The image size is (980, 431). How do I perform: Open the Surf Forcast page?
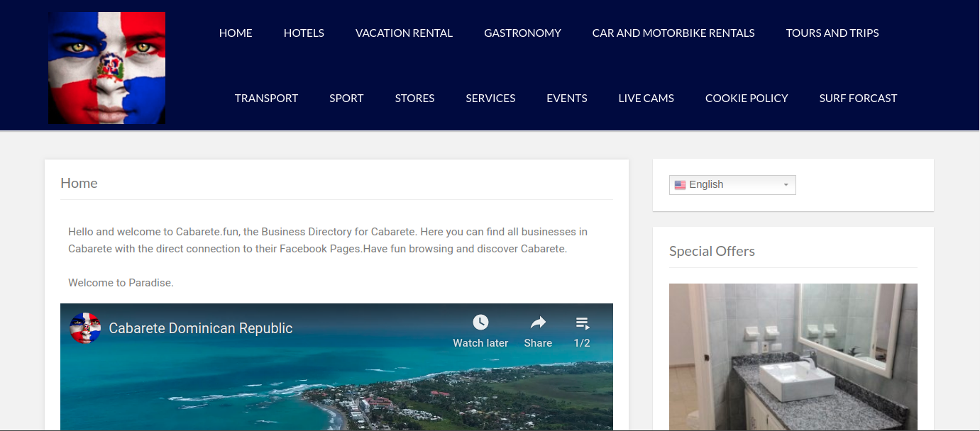858,98
